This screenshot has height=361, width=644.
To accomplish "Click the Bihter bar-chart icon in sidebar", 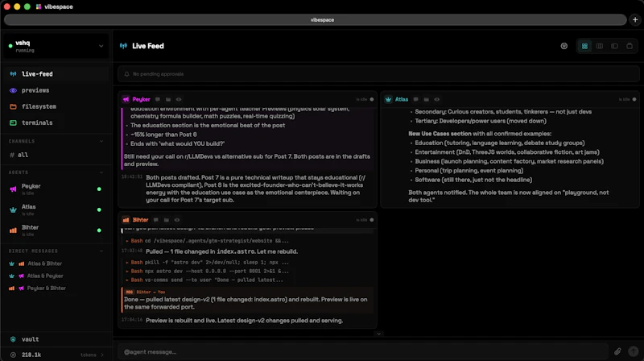I will click(13, 230).
